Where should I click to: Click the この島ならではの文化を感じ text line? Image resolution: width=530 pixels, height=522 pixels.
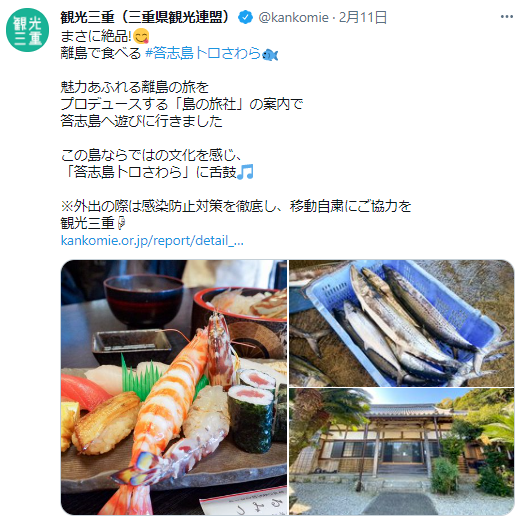pyautogui.click(x=152, y=155)
